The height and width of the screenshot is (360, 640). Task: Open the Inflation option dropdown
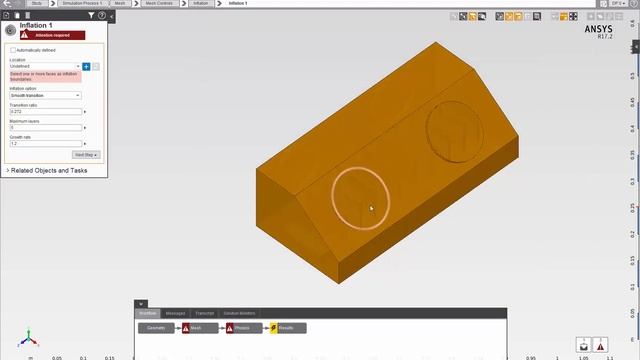coord(45,96)
